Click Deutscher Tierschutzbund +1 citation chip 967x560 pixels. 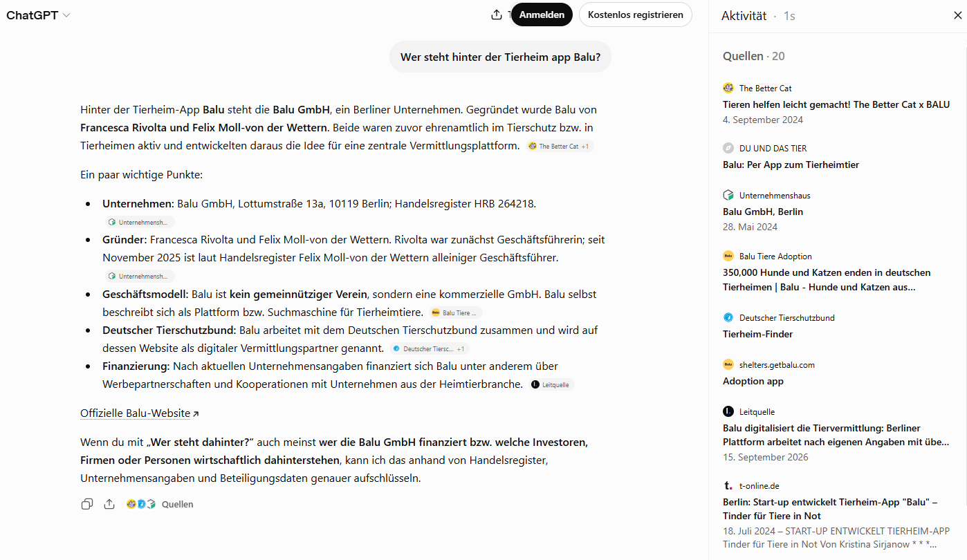[429, 348]
